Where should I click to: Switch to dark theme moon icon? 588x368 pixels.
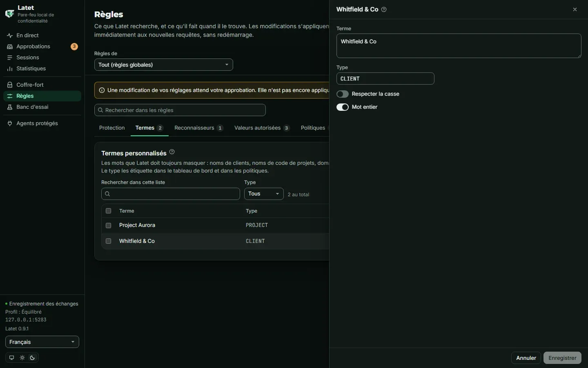tap(33, 358)
